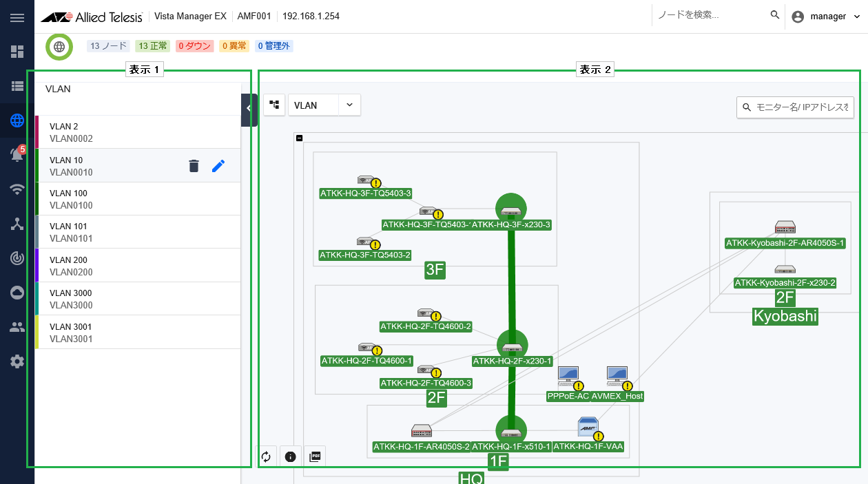868x484 pixels.
Task: Click the search magnifier in header
Action: pos(775,15)
